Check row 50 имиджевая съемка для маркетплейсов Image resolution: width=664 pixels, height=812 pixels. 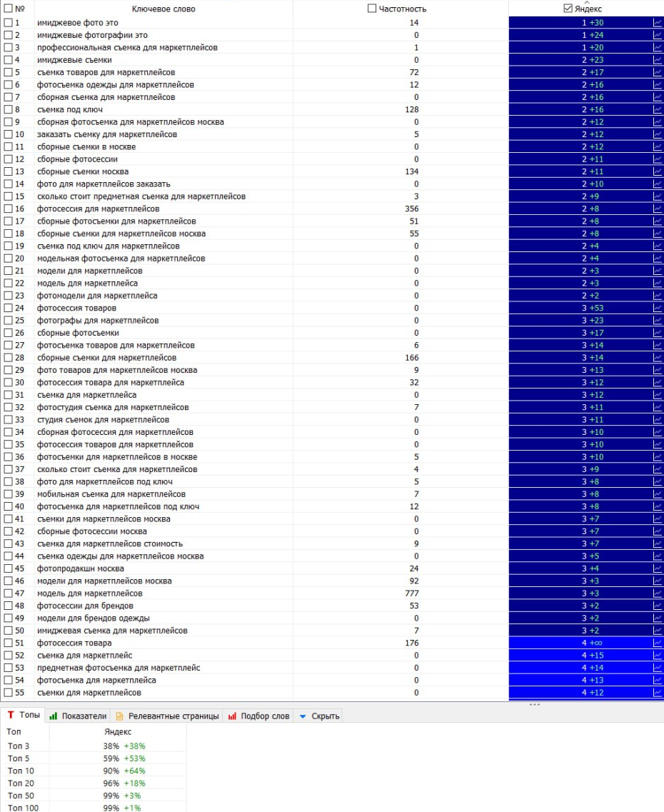tap(9, 631)
